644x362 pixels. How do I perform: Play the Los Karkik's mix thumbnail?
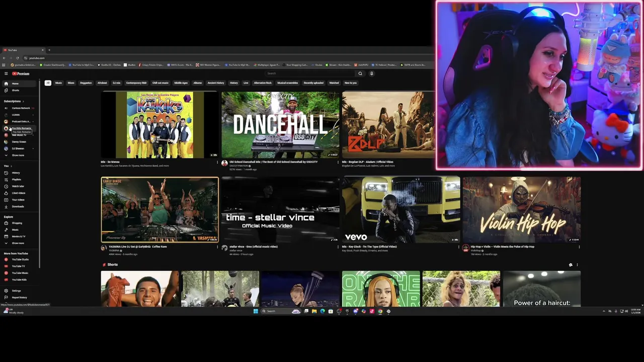[159, 125]
